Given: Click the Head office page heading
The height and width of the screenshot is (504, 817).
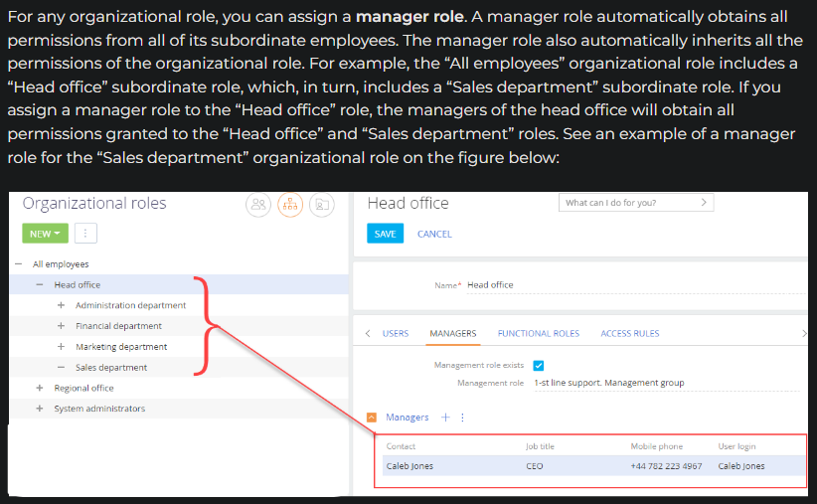Looking at the screenshot, I should pyautogui.click(x=408, y=203).
